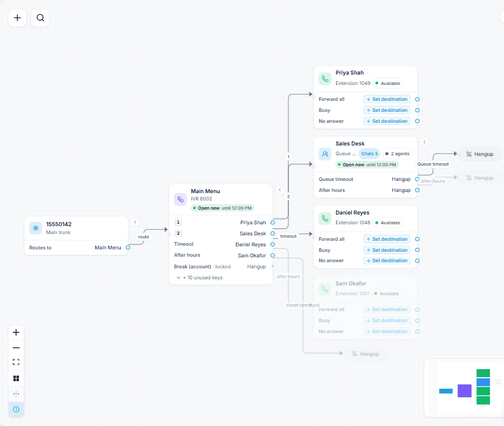Click Daniel Reyes Available status badge
Image resolution: width=504 pixels, height=426 pixels.
tap(388, 222)
